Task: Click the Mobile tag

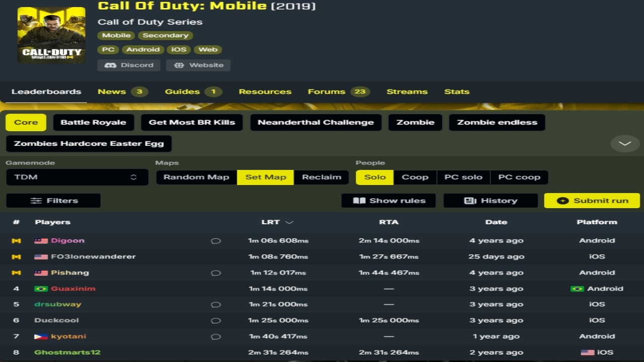Action: pyautogui.click(x=117, y=36)
